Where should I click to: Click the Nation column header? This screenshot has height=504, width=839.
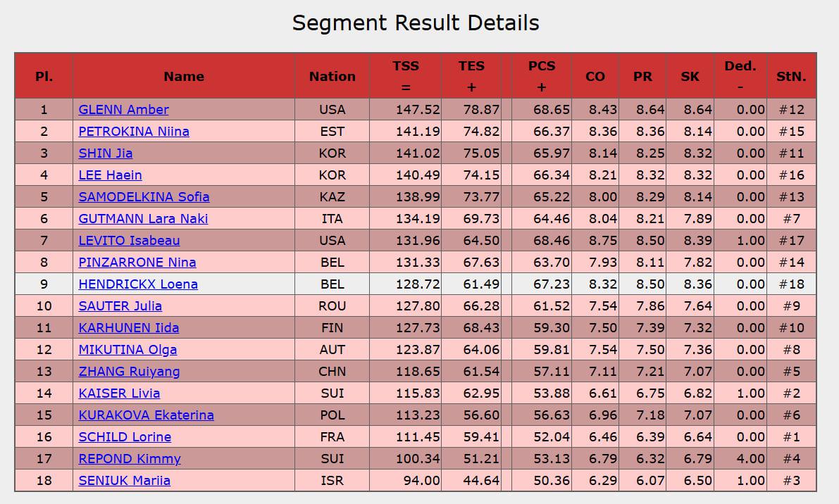332,77
